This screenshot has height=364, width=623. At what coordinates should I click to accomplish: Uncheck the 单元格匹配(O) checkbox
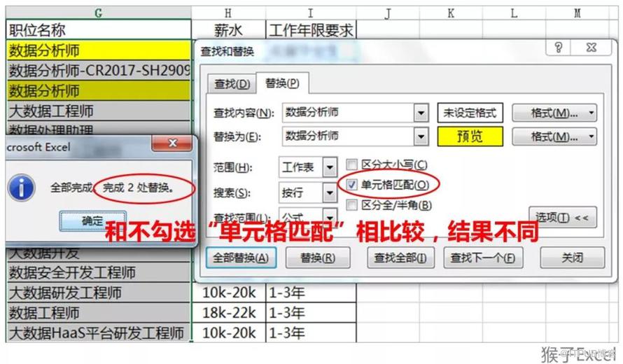351,184
